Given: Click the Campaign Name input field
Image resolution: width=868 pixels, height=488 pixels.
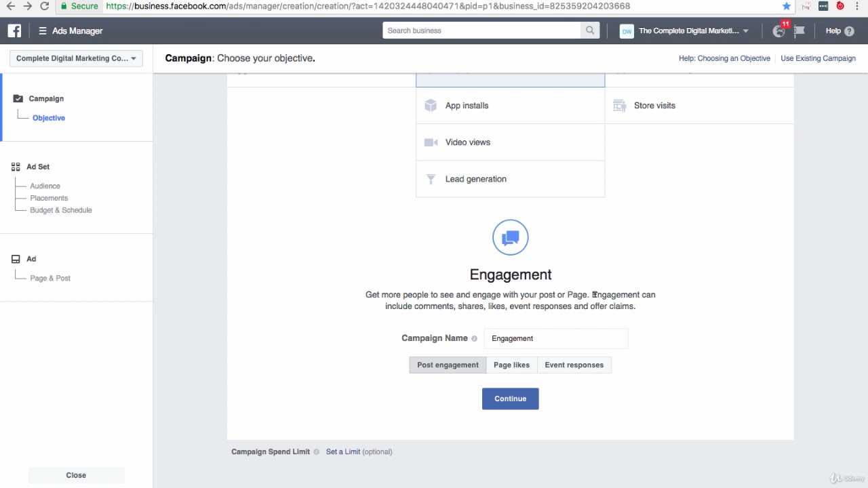Looking at the screenshot, I should click(555, 338).
